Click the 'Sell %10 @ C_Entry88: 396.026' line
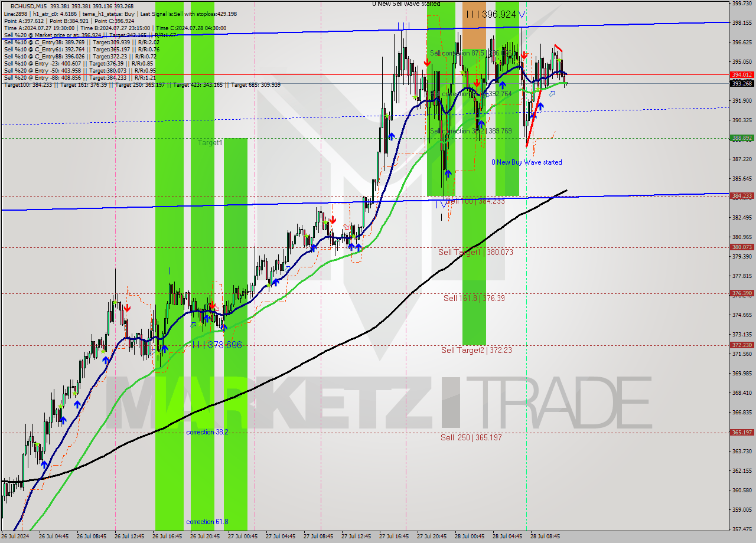 (80, 56)
